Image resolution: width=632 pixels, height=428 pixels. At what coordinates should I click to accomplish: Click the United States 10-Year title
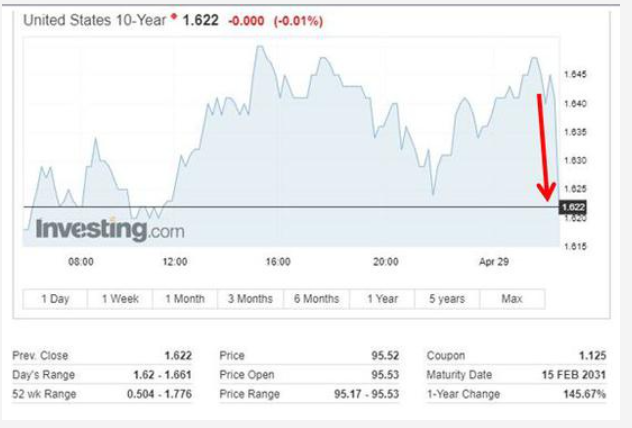pos(94,20)
